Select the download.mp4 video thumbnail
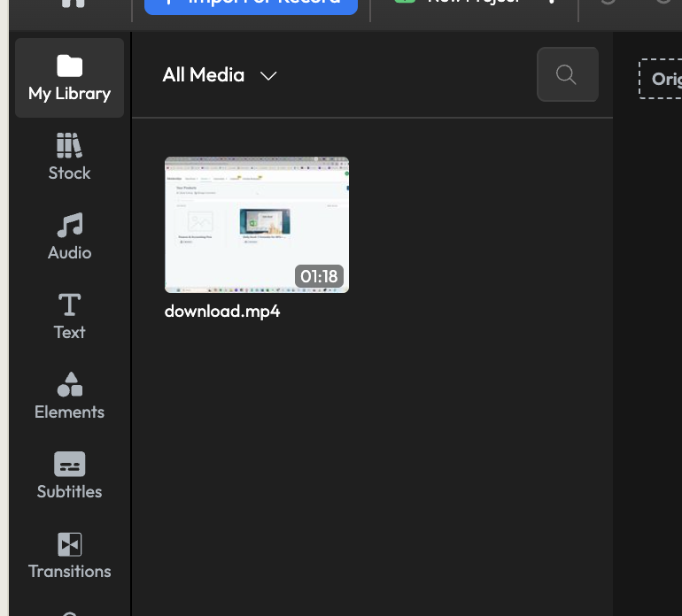Viewport: 682px width, 616px height. 256,224
